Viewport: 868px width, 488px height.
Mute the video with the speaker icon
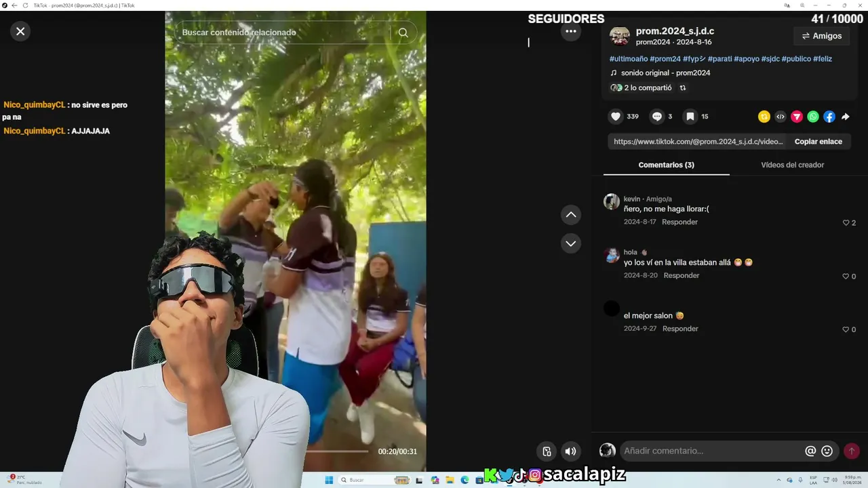[571, 451]
